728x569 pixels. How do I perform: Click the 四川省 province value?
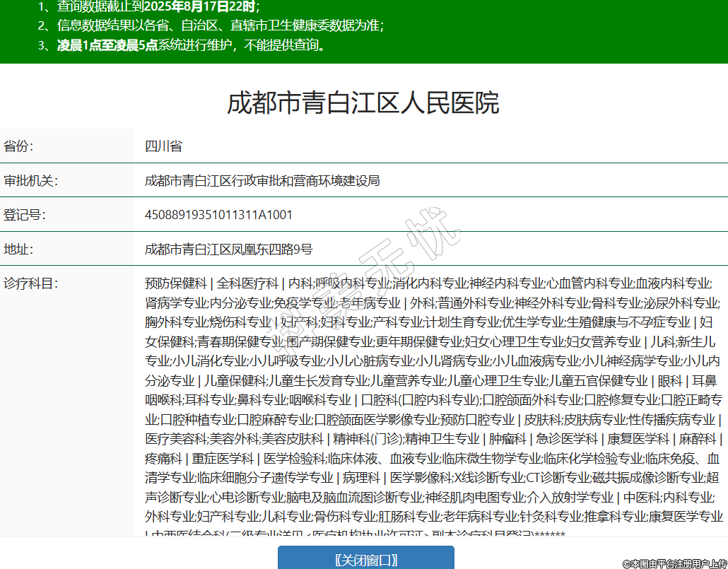point(163,146)
